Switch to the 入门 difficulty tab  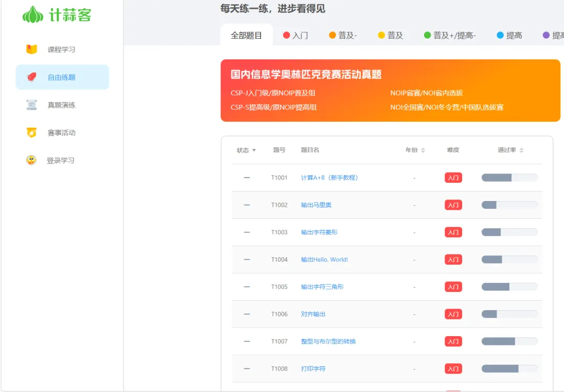(296, 35)
